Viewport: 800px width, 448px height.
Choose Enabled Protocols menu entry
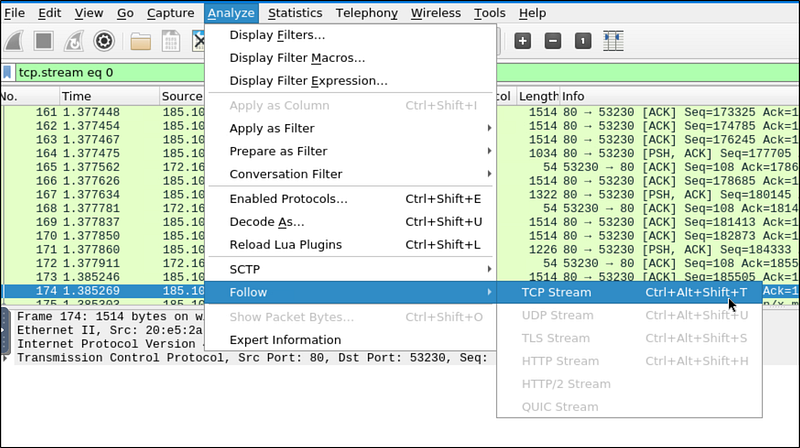(x=288, y=199)
